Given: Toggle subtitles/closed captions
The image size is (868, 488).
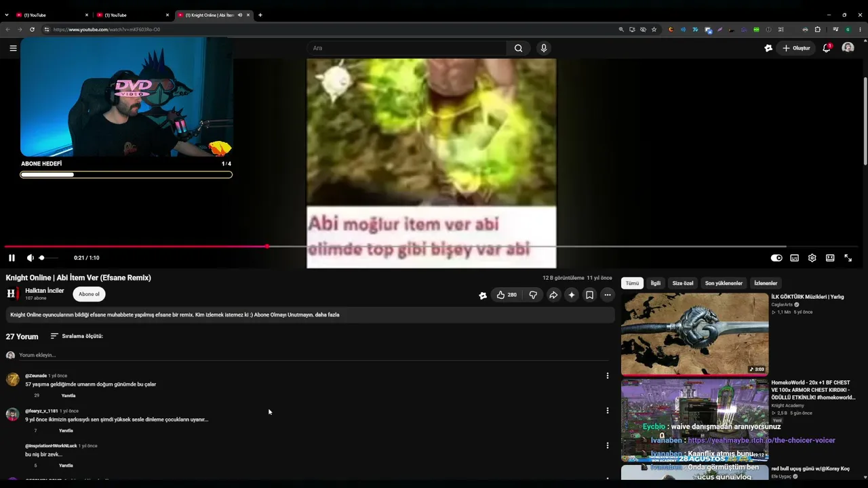Looking at the screenshot, I should [794, 258].
